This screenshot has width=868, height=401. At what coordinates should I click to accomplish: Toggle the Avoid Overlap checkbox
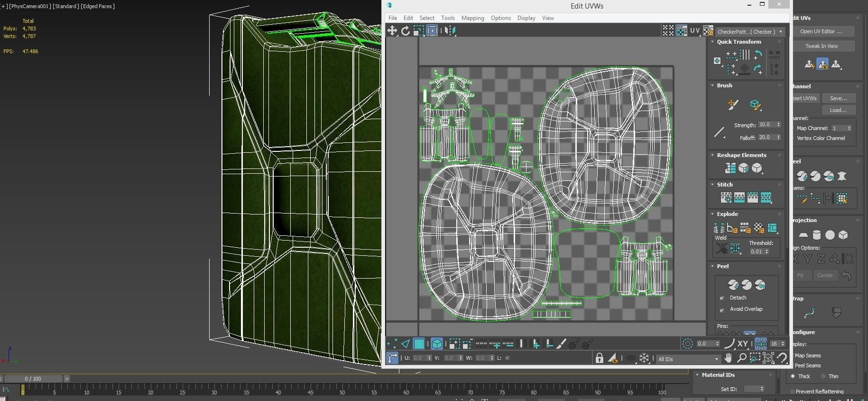click(x=722, y=309)
